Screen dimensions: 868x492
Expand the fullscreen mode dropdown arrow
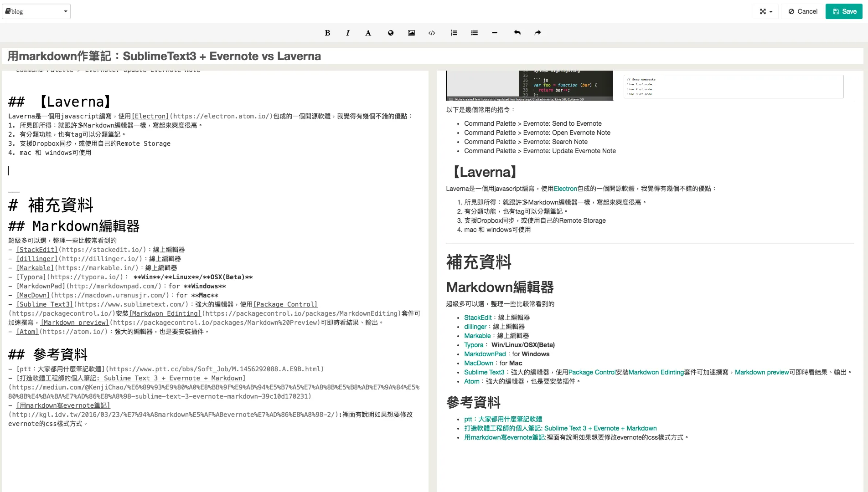click(770, 11)
